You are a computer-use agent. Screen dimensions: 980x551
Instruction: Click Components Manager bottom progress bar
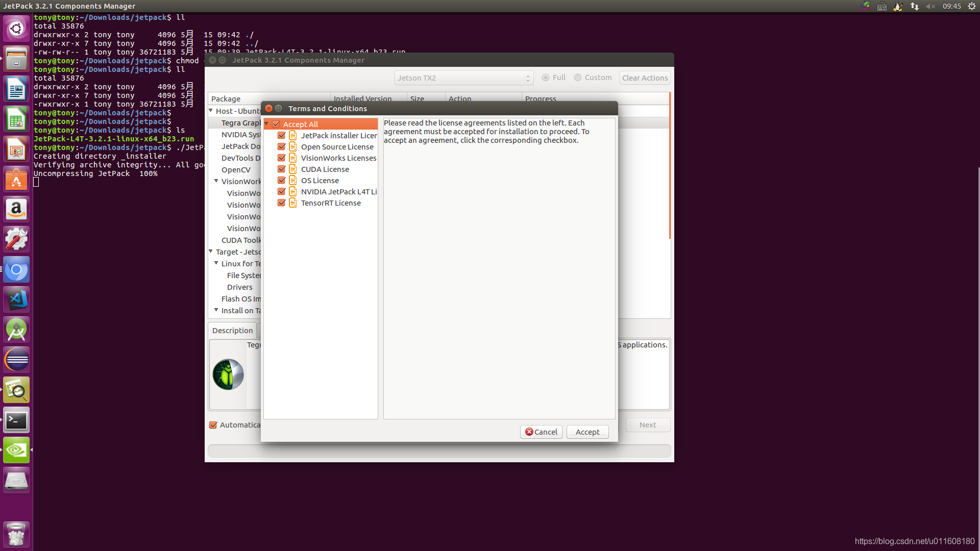pos(439,451)
